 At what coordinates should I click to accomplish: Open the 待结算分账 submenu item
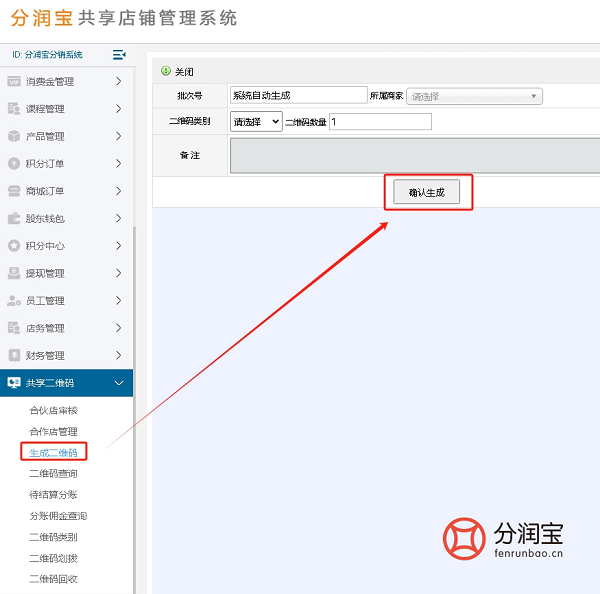(x=54, y=494)
